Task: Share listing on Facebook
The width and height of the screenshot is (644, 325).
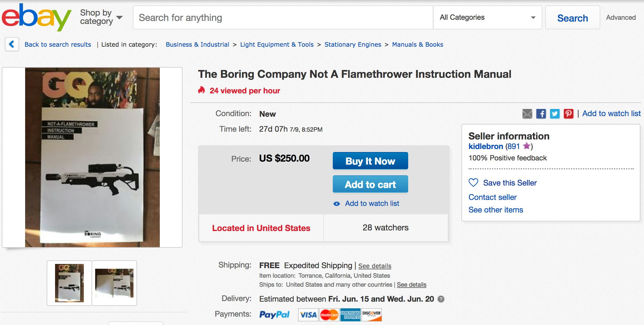Action: click(541, 114)
